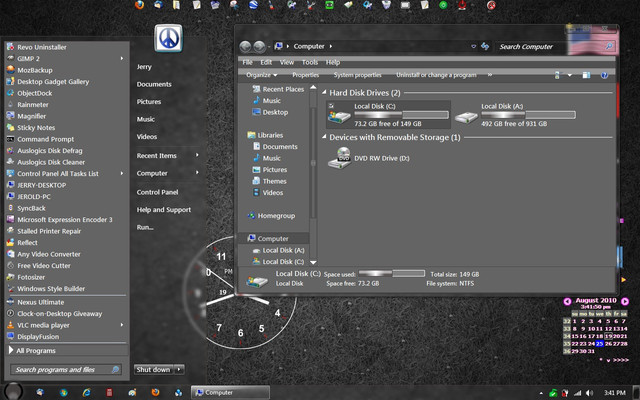Tick the checkbox on Local Disk (C:) tile
This screenshot has height=400, width=640.
click(331, 106)
